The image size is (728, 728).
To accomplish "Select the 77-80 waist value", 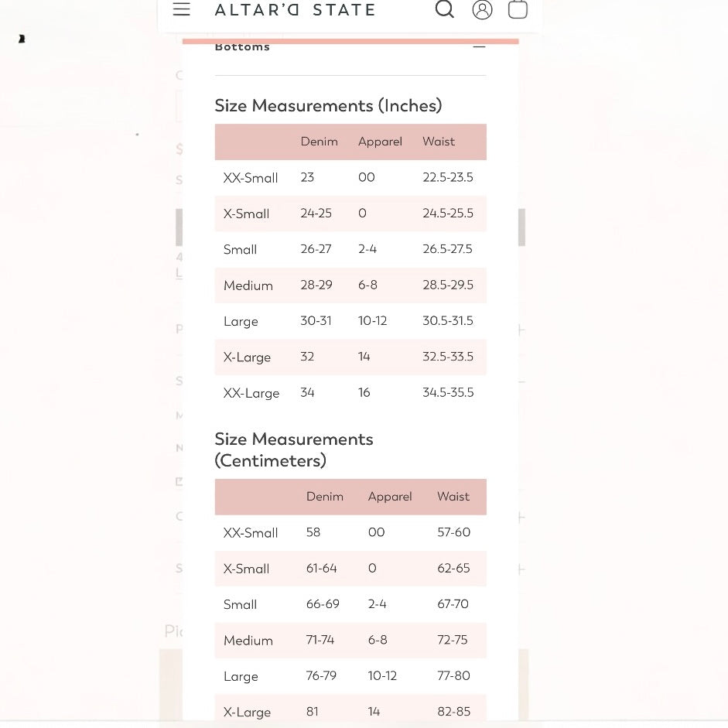I will point(453,676).
